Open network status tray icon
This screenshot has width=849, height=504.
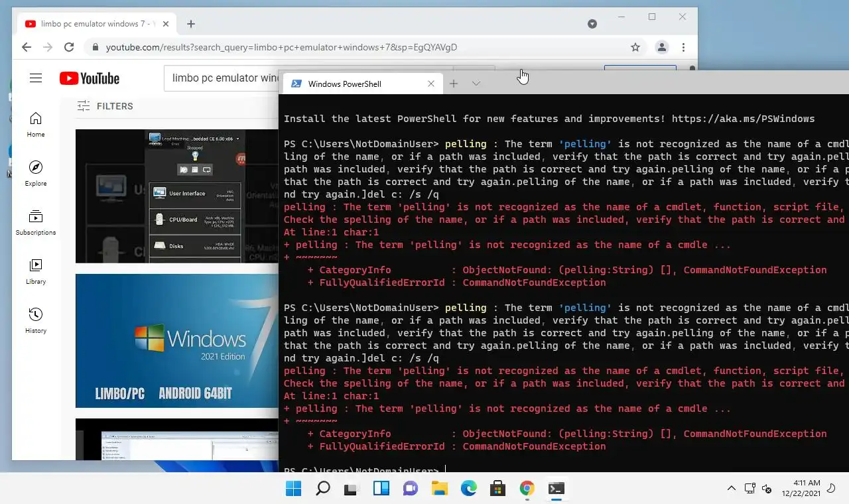coord(750,489)
